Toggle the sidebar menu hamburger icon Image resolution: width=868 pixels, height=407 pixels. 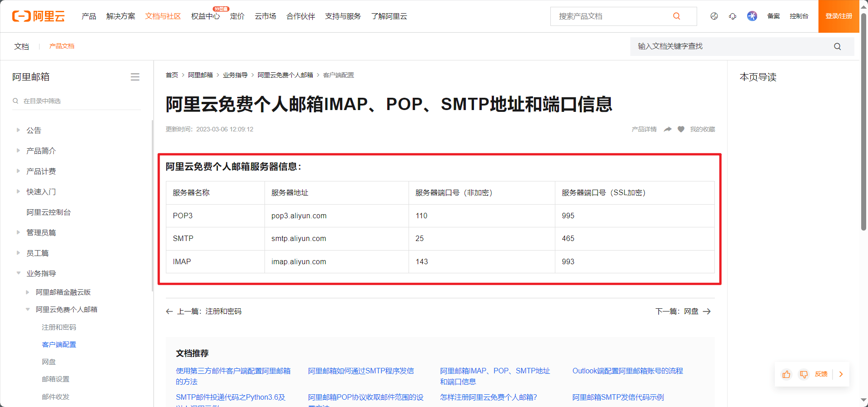135,77
